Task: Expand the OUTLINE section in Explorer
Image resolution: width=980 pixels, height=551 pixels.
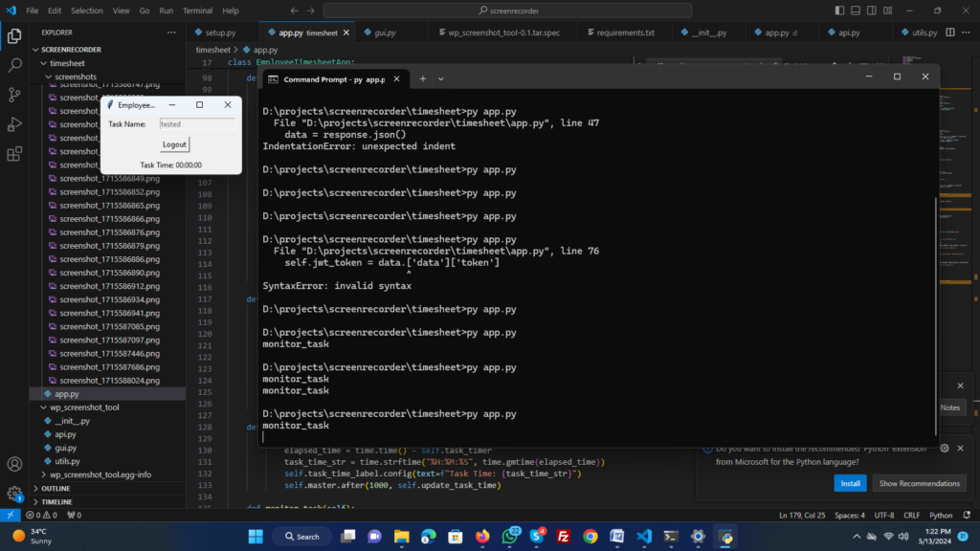Action: tap(56, 488)
